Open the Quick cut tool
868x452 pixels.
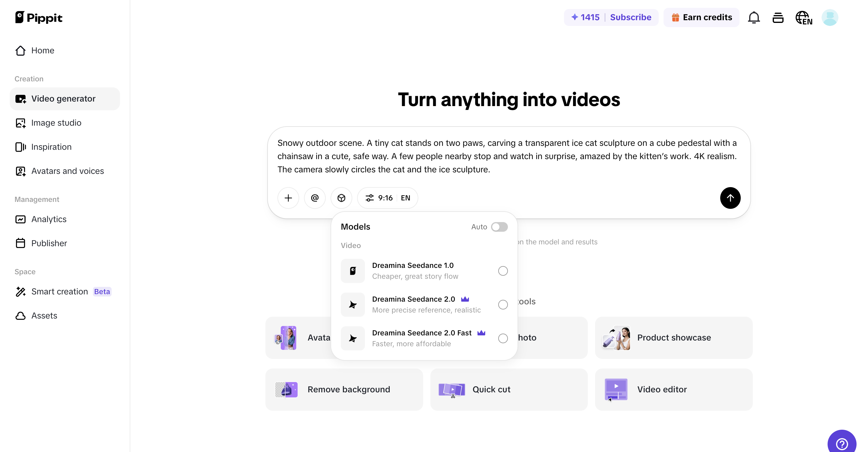[509, 389]
